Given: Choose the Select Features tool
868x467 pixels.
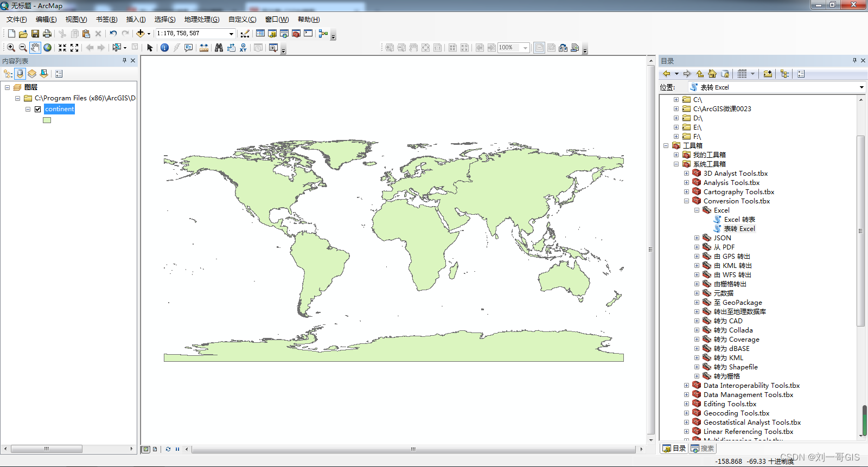Looking at the screenshot, I should tap(117, 48).
